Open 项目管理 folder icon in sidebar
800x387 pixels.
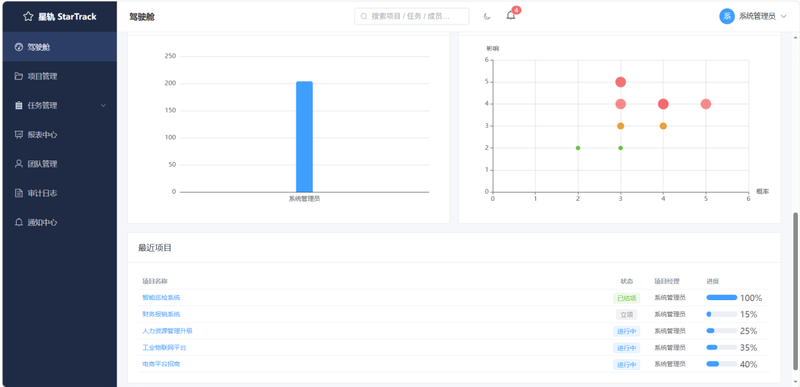coord(19,76)
